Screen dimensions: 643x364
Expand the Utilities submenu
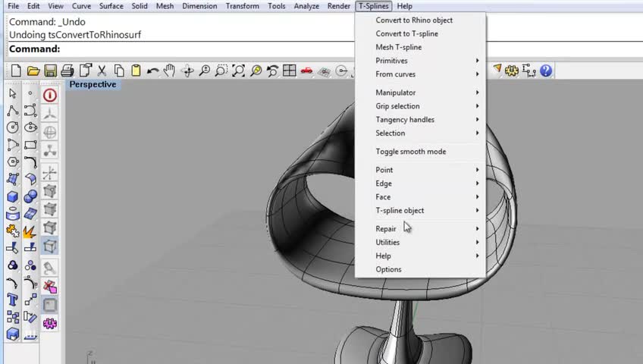point(420,242)
